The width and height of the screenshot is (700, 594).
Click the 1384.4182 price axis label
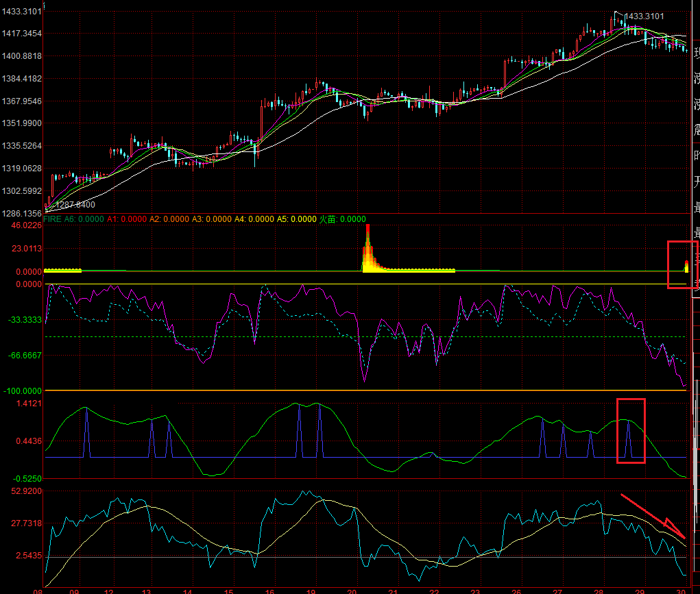[21, 79]
